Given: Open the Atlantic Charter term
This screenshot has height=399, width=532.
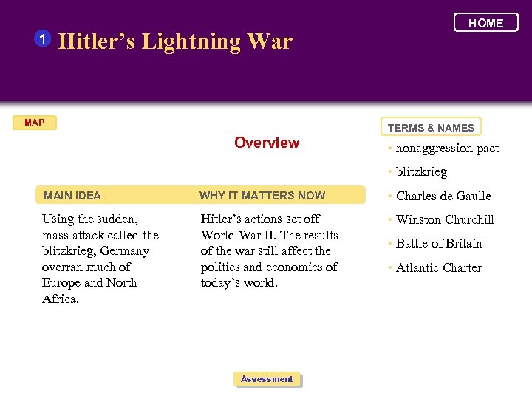Looking at the screenshot, I should tap(439, 267).
